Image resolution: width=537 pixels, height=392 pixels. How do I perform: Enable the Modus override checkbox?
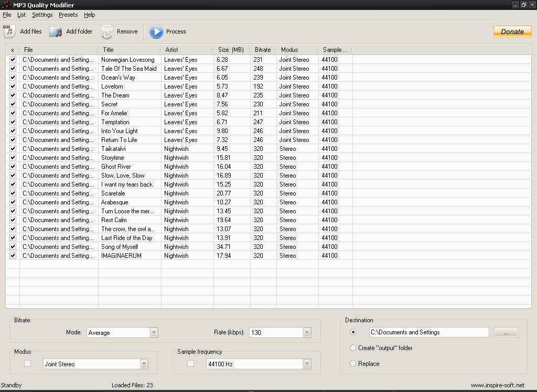(x=27, y=363)
